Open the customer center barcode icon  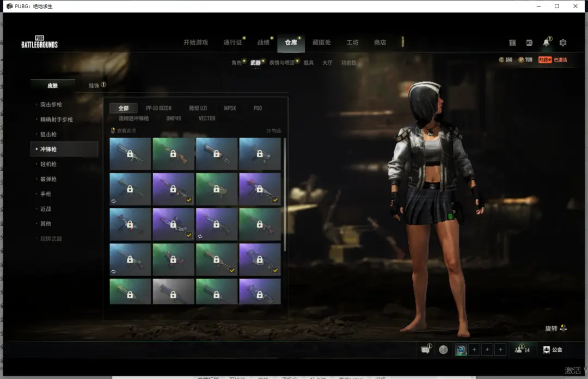pyautogui.click(x=512, y=43)
